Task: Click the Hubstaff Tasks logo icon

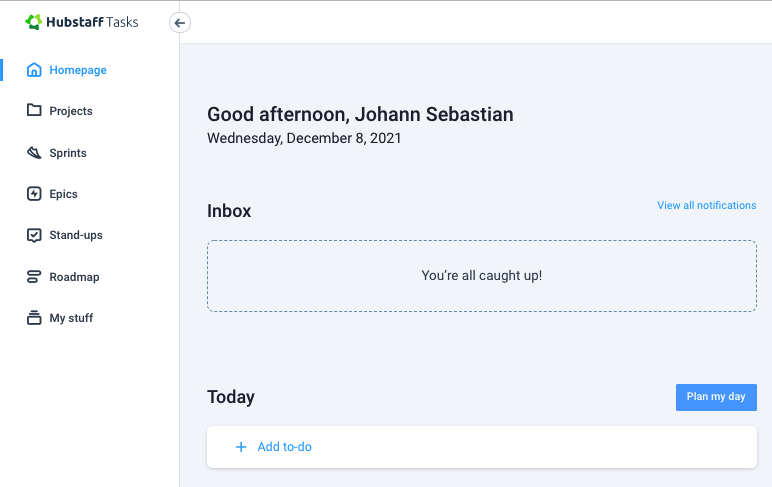Action: click(x=33, y=22)
